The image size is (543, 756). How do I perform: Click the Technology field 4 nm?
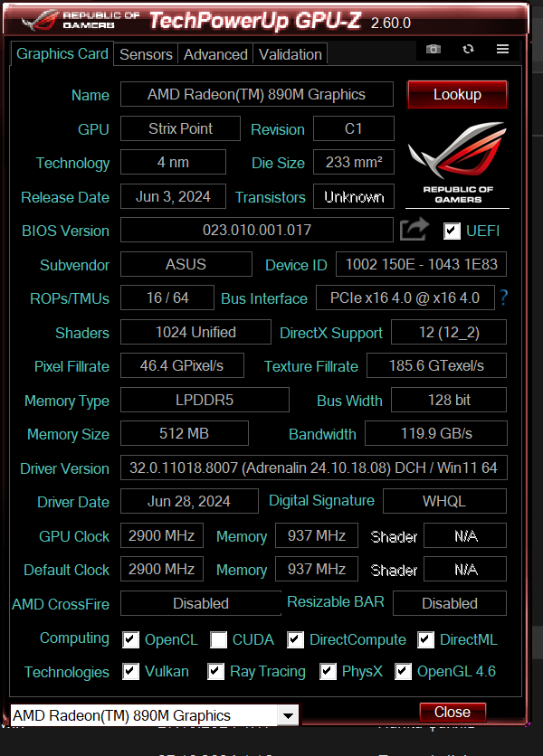pos(173,162)
